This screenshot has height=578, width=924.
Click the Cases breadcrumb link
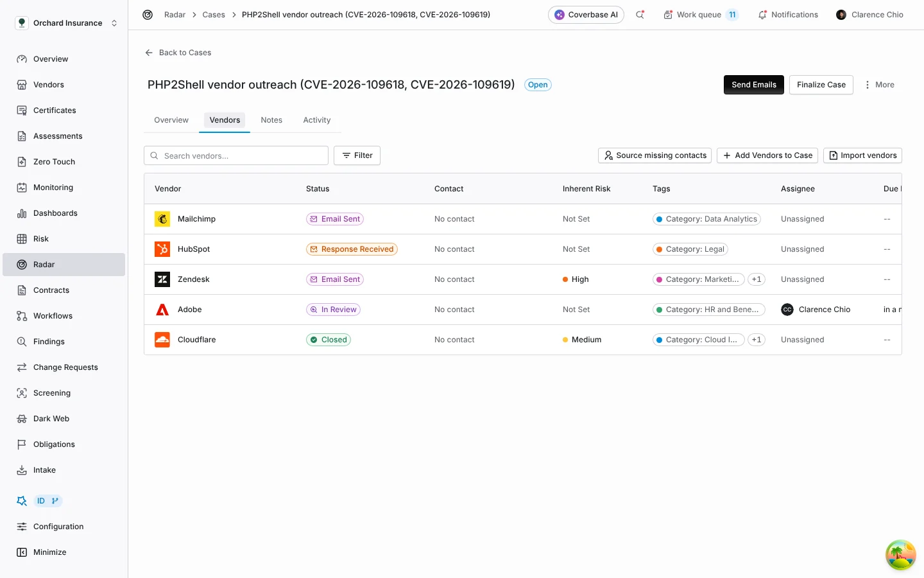[214, 15]
